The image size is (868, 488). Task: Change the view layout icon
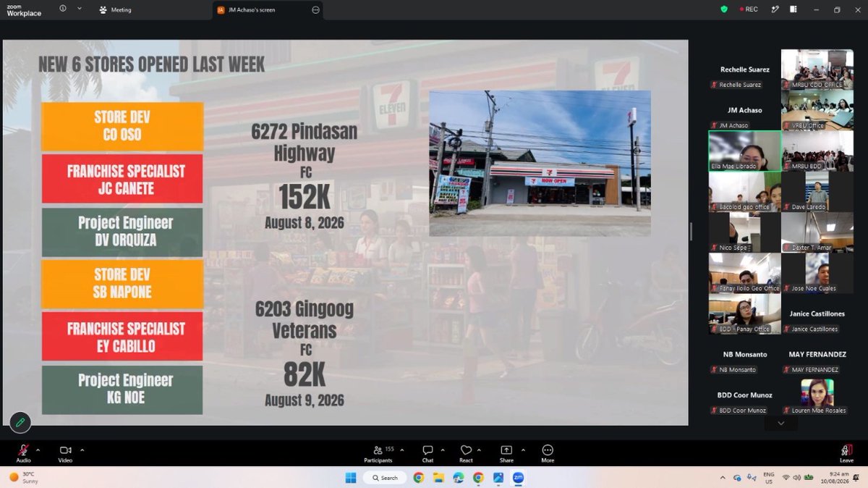click(x=795, y=9)
